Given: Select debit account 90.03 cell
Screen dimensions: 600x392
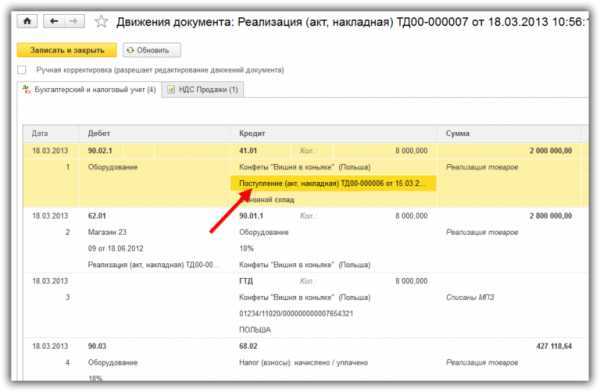Looking at the screenshot, I should tap(97, 346).
